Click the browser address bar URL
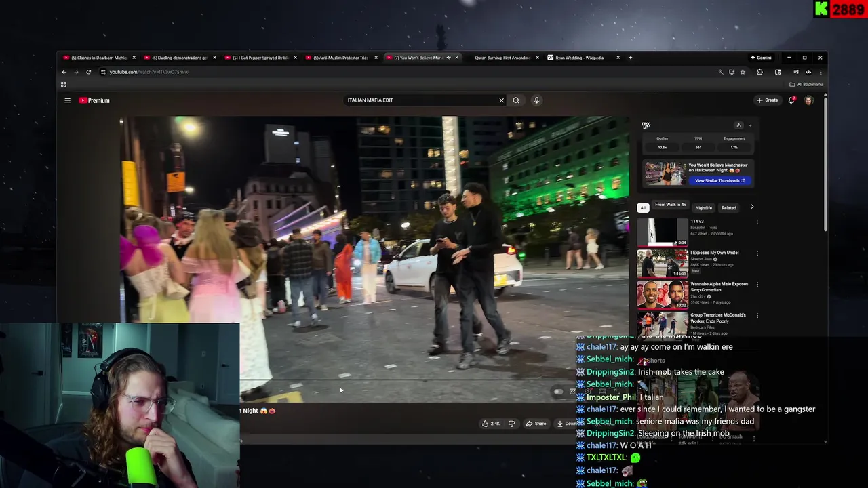Image resolution: width=868 pixels, height=488 pixels. pyautogui.click(x=149, y=72)
